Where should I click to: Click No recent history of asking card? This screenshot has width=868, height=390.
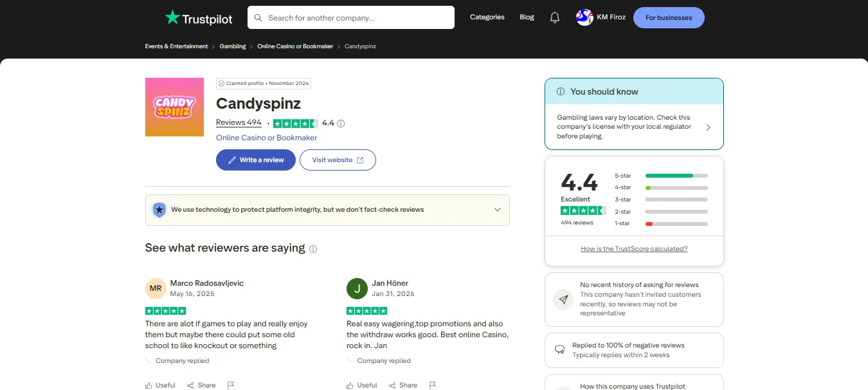[634, 299]
